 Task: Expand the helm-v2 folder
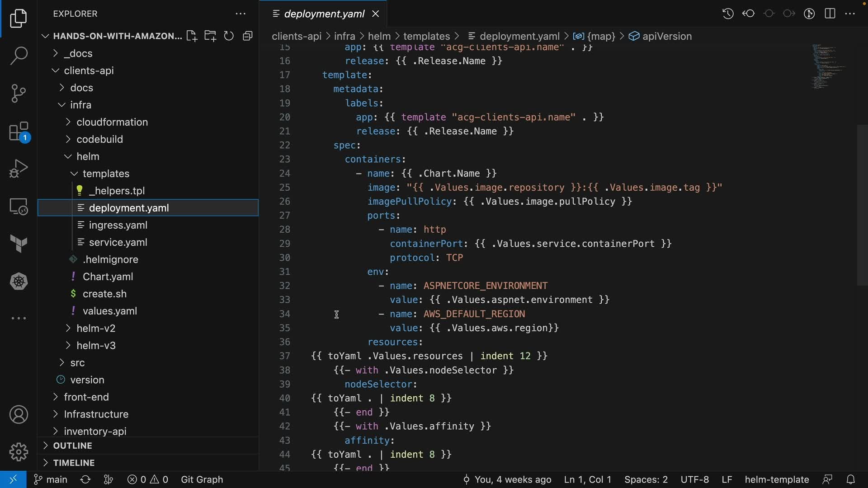(96, 328)
